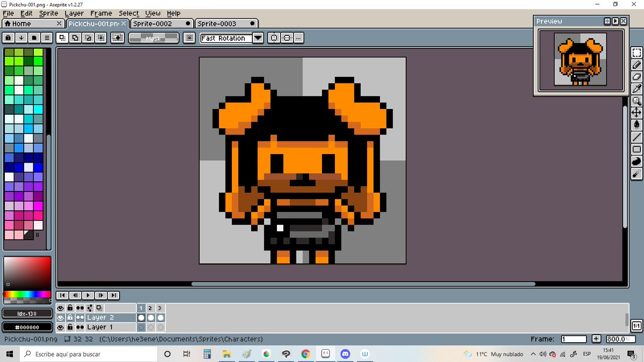Viewport: 644px width, 362px height.
Task: Open the Layer menu
Action: [x=74, y=13]
